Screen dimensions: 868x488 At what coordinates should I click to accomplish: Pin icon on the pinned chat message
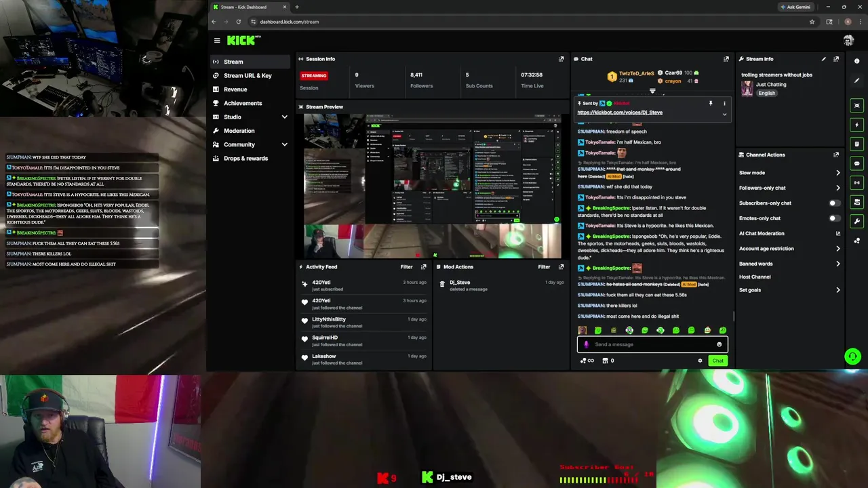click(x=711, y=104)
